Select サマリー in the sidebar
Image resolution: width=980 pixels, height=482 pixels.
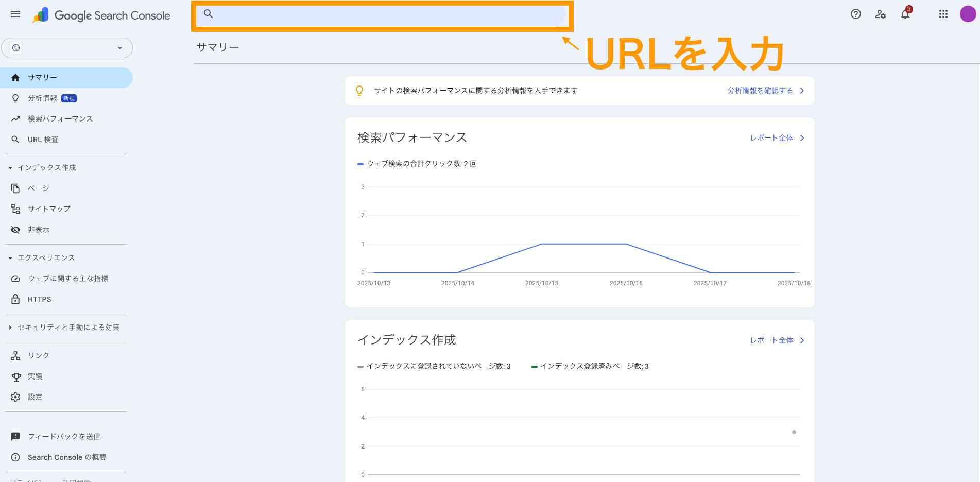pyautogui.click(x=66, y=78)
